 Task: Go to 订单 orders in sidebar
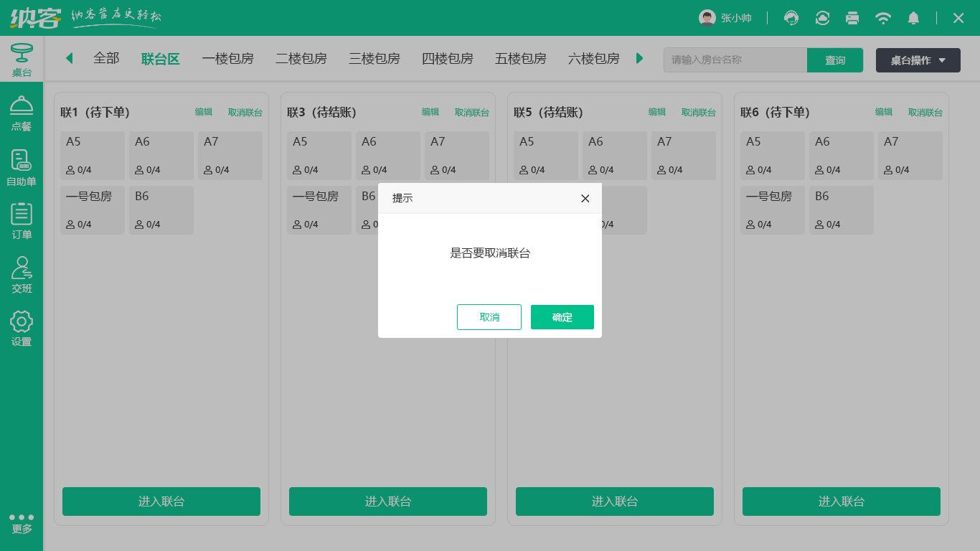[x=22, y=221]
